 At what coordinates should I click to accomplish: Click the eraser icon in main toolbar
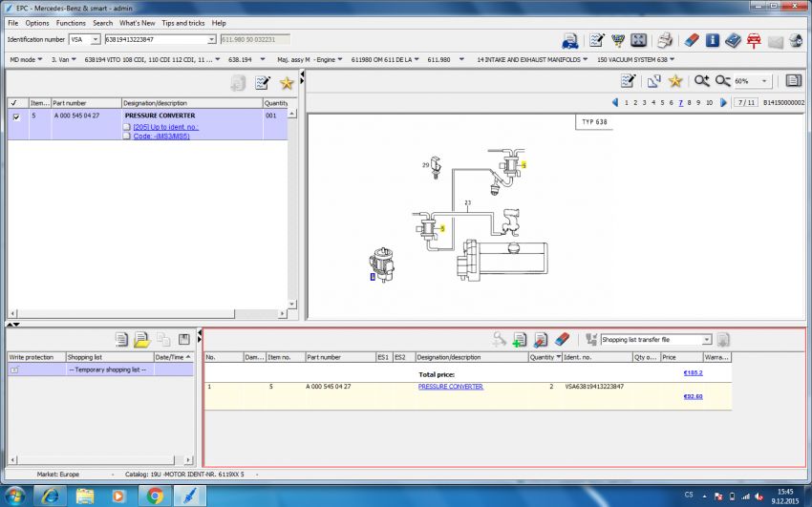[x=692, y=40]
